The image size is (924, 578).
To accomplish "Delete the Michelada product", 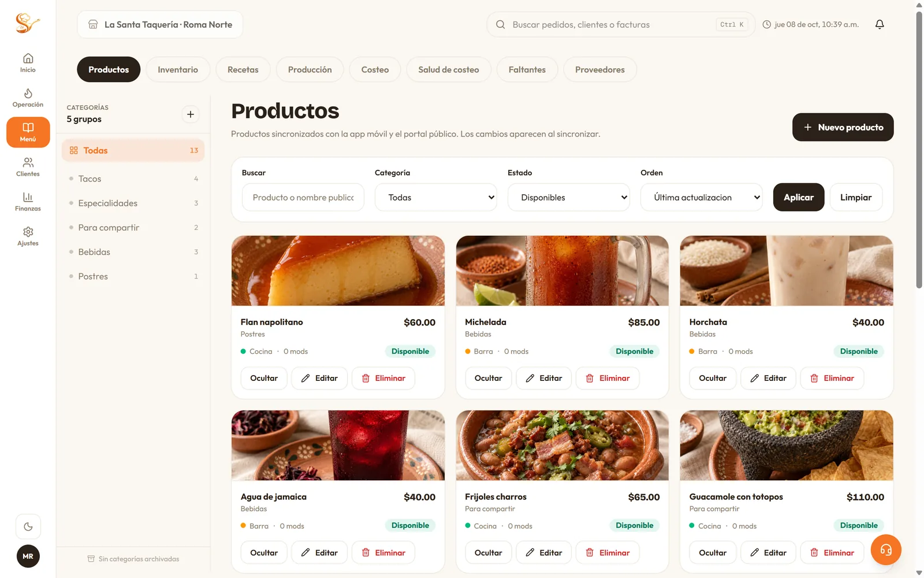I will coord(608,378).
